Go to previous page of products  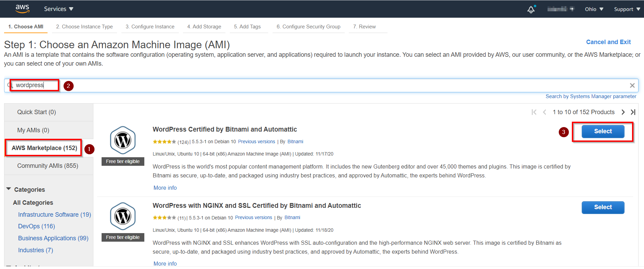point(544,112)
